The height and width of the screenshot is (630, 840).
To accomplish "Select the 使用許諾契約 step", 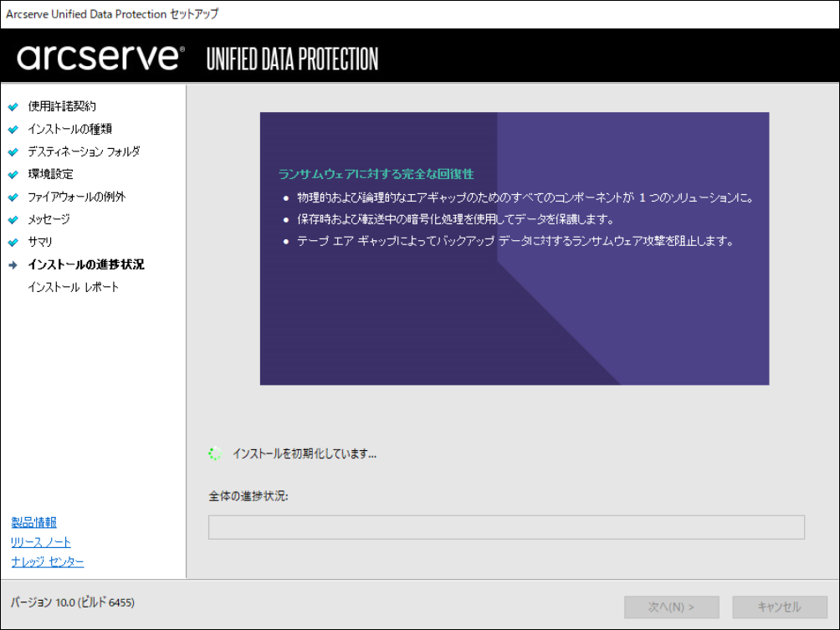I will coord(62,106).
